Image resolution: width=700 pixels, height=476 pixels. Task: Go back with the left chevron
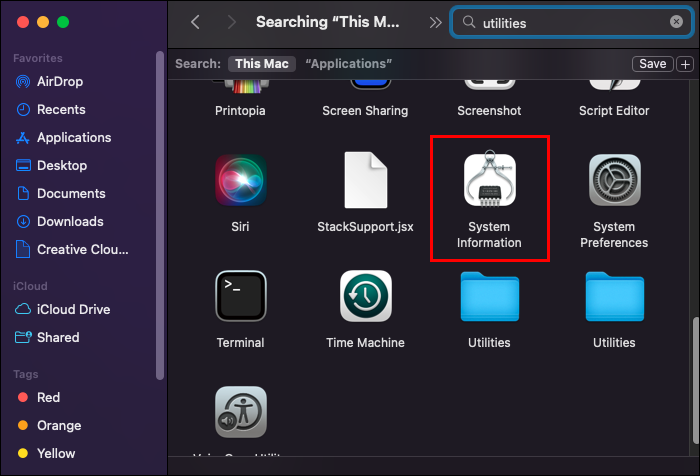[x=195, y=22]
